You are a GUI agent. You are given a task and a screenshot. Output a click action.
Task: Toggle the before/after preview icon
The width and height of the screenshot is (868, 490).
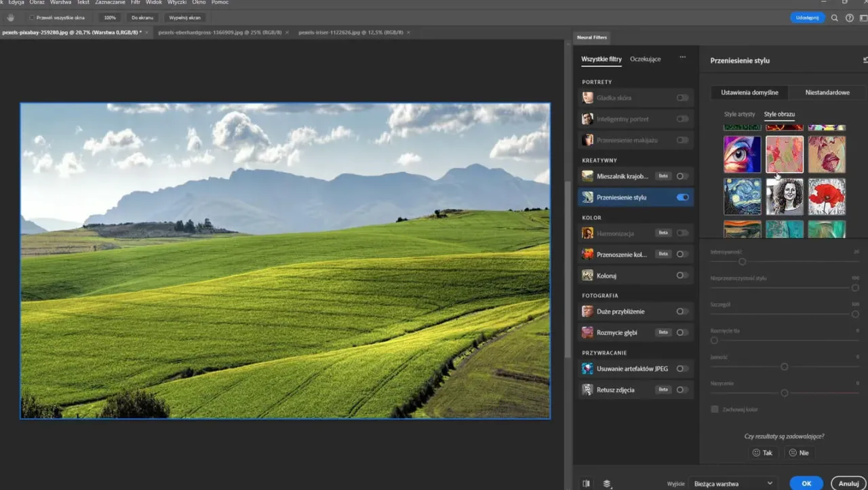click(587, 484)
